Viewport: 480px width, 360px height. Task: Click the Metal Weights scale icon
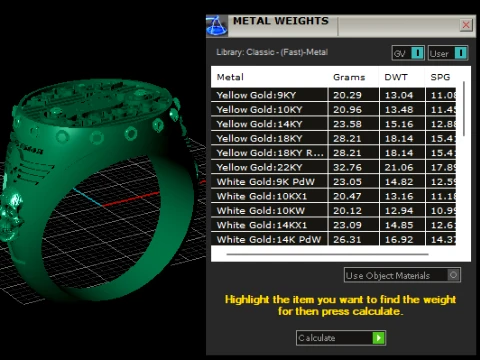(217, 26)
